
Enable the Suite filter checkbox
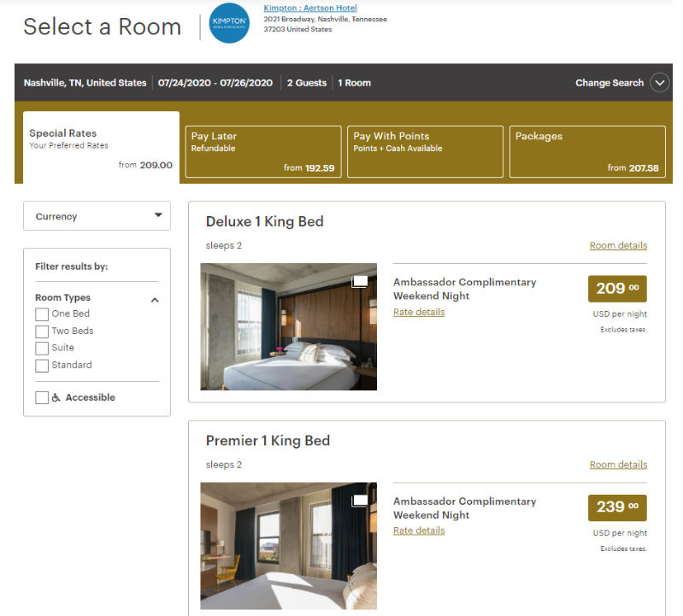click(x=42, y=349)
